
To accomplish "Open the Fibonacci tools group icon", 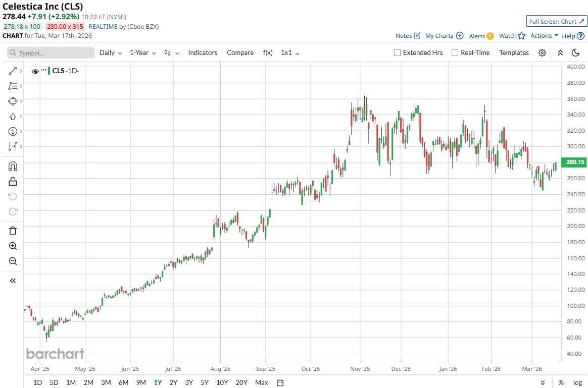I will [x=12, y=86].
